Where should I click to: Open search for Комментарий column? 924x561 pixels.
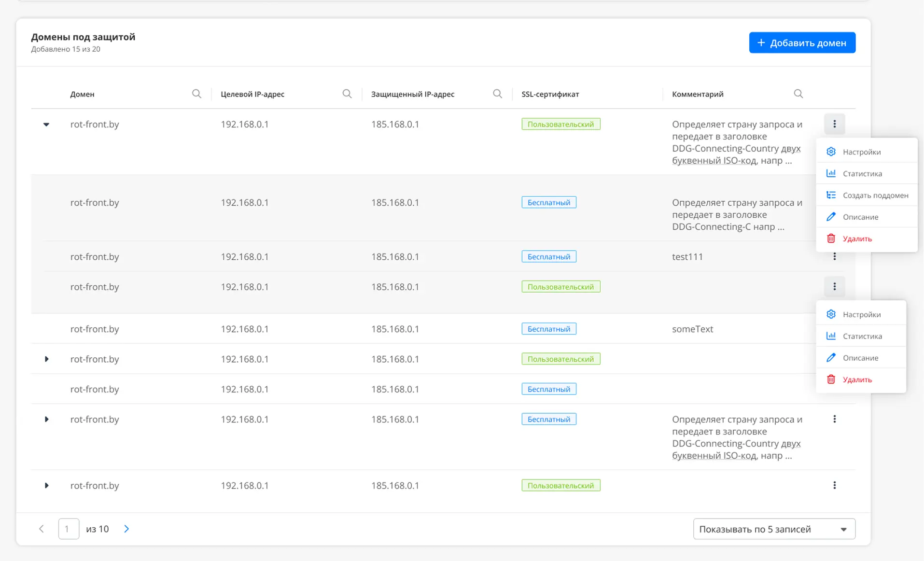[x=798, y=94]
